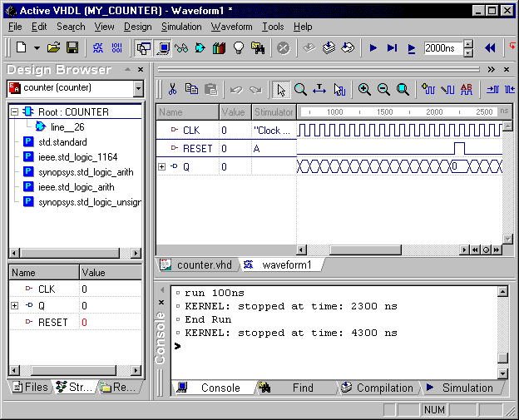Select the Zoom mode magnifier tool
The width and height of the screenshot is (519, 420).
point(300,90)
